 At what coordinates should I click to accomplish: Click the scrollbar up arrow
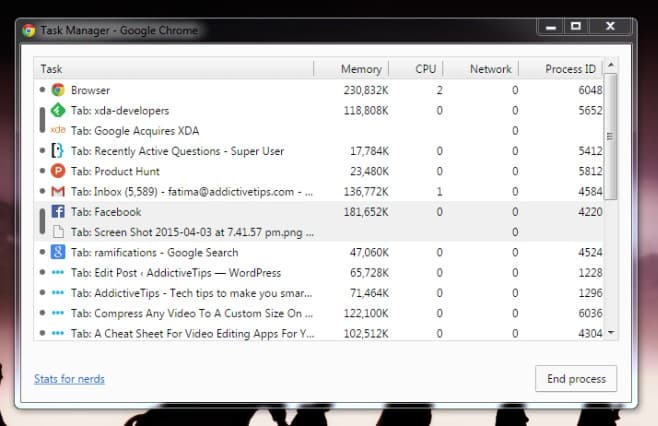[611, 65]
